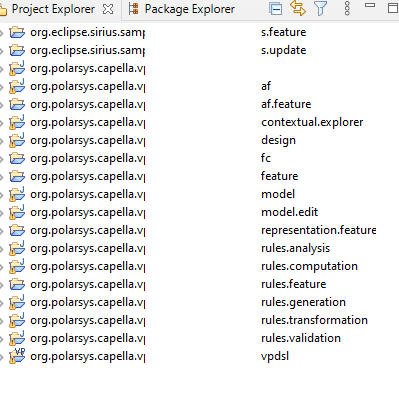399x405 pixels.
Task: Minimize the Project Explorer view
Action: [x=370, y=5]
